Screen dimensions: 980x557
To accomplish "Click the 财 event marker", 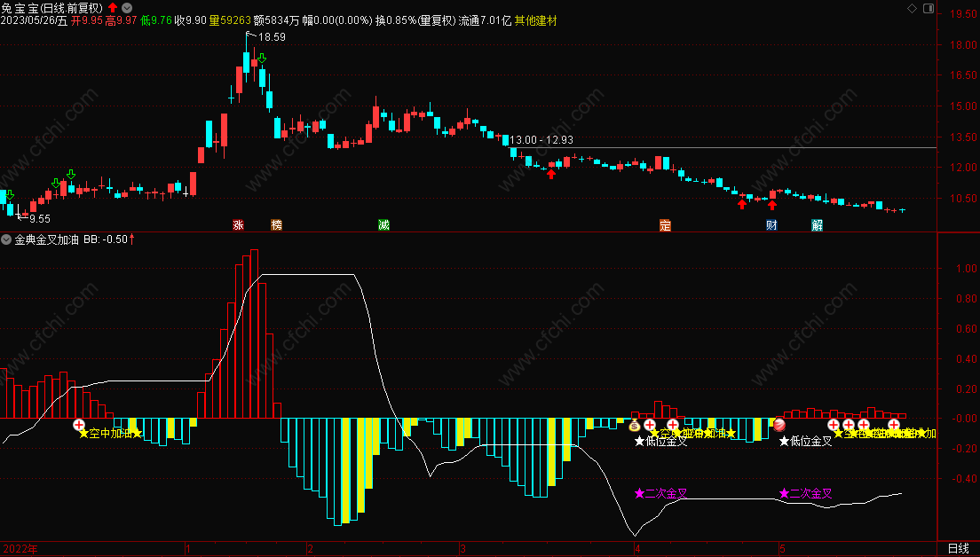I will 772,224.
